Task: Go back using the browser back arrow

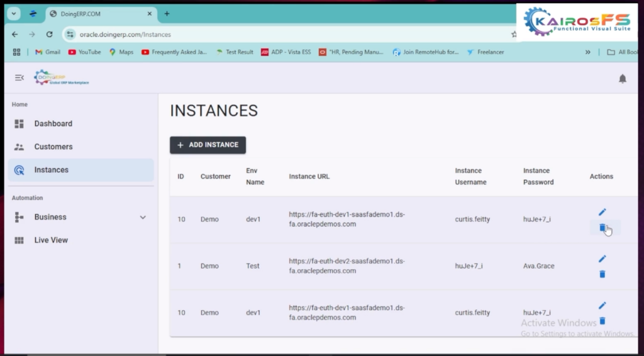Action: point(15,35)
